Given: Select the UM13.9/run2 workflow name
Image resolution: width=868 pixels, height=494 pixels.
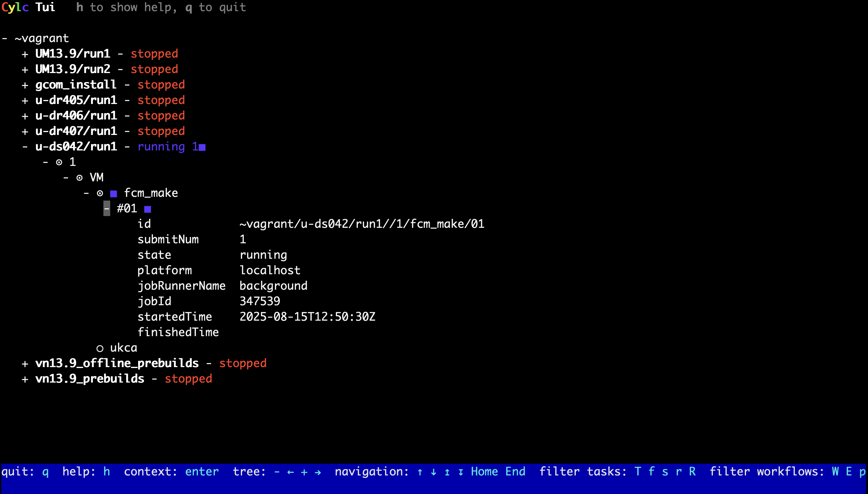Looking at the screenshot, I should click(x=73, y=69).
